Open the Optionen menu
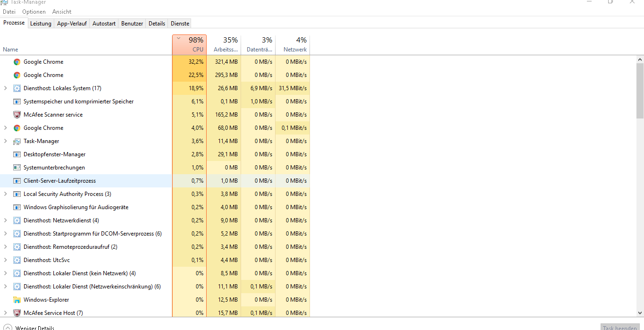 34,12
